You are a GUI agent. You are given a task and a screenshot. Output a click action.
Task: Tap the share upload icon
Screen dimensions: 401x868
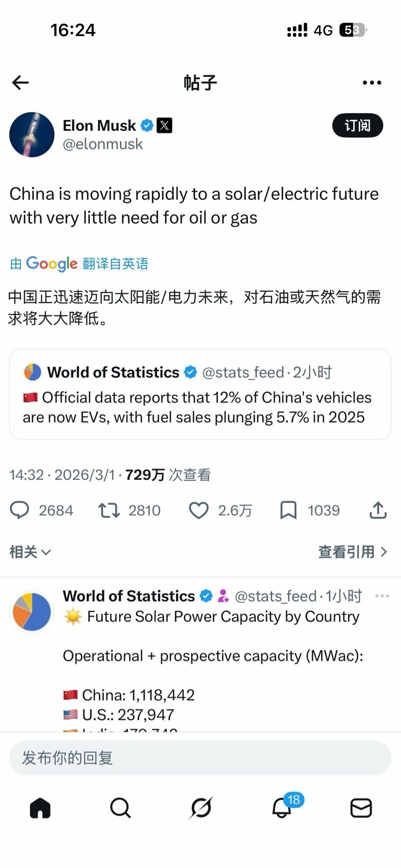(x=378, y=510)
